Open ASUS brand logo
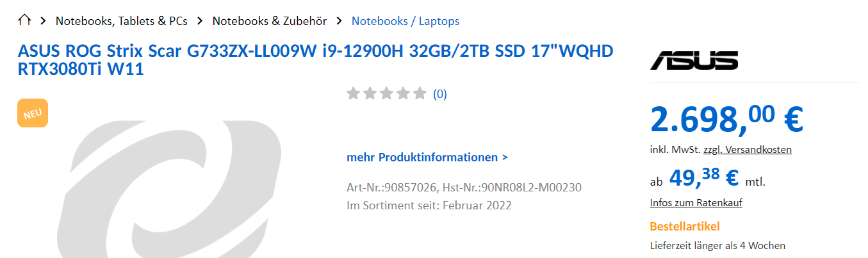The width and height of the screenshot is (868, 258). point(694,60)
